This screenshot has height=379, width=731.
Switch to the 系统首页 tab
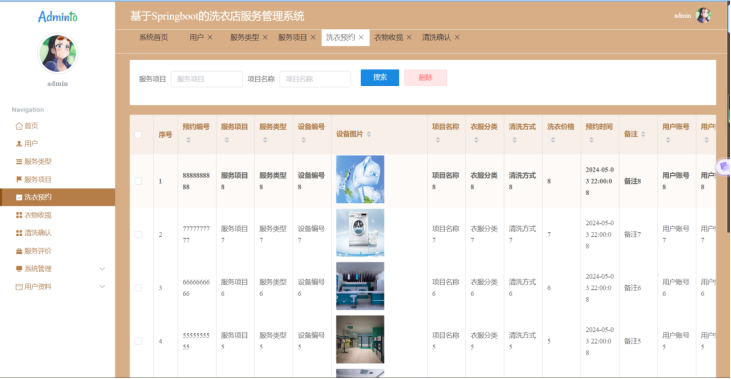[153, 37]
